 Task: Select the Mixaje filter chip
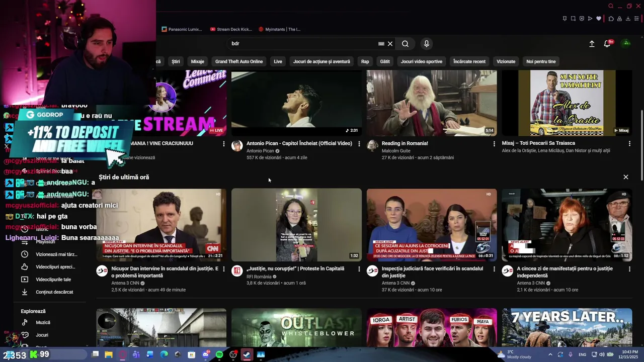197,61
